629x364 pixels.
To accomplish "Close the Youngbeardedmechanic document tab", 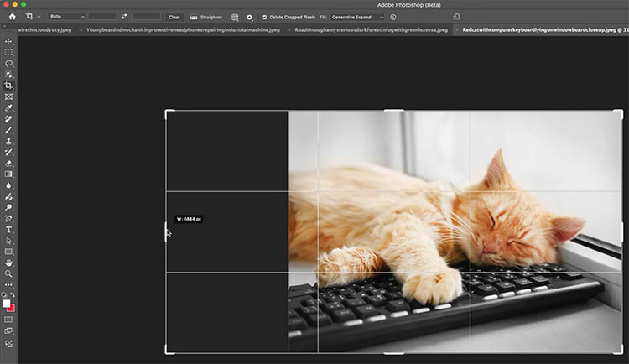I will point(81,30).
